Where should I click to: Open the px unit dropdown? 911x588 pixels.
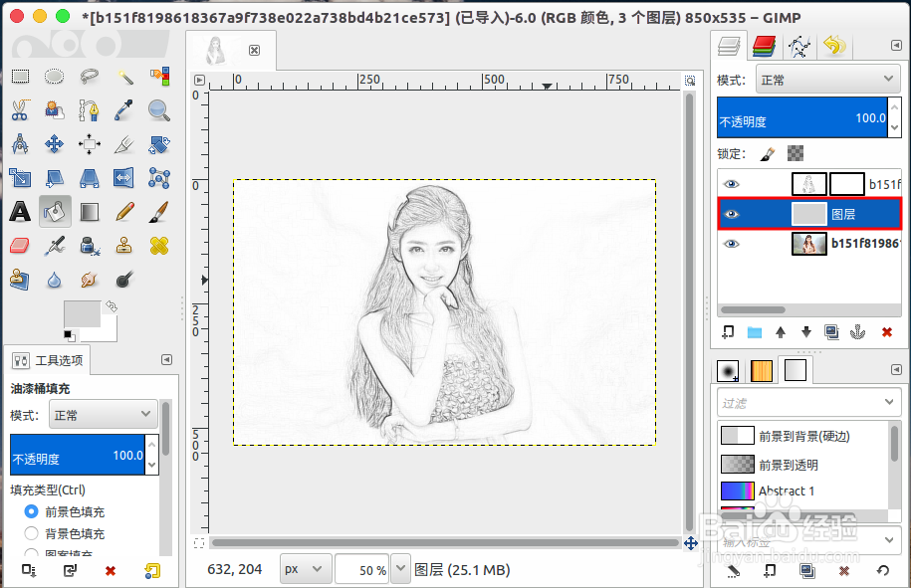click(306, 569)
